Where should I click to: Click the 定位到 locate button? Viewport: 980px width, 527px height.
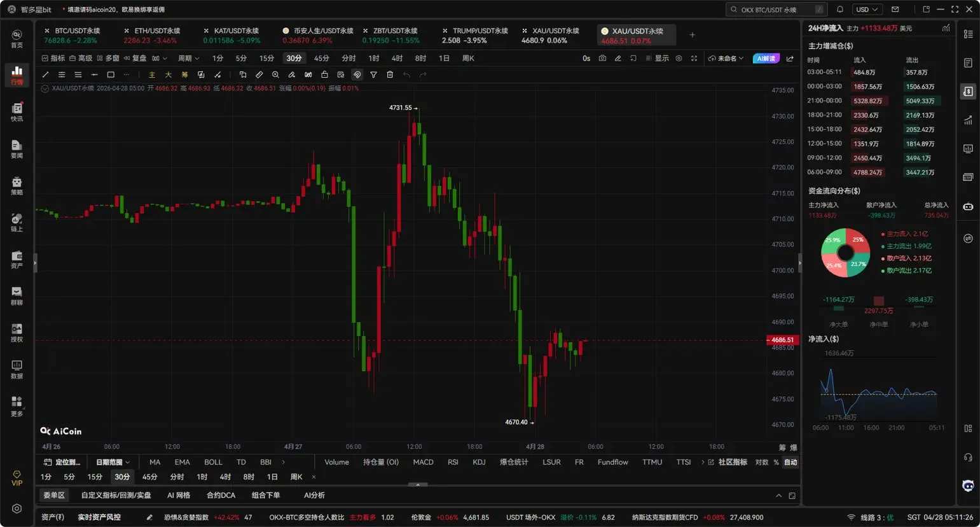pyautogui.click(x=62, y=462)
